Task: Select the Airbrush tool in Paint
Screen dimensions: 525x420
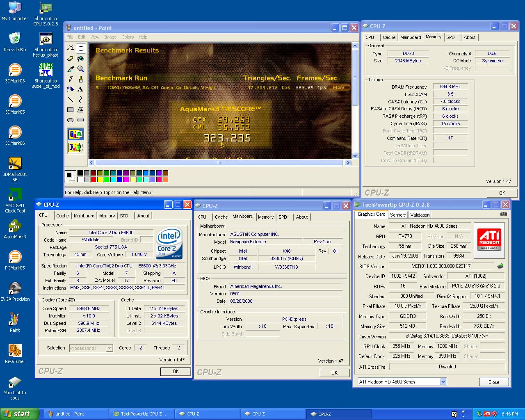Action: coord(71,89)
